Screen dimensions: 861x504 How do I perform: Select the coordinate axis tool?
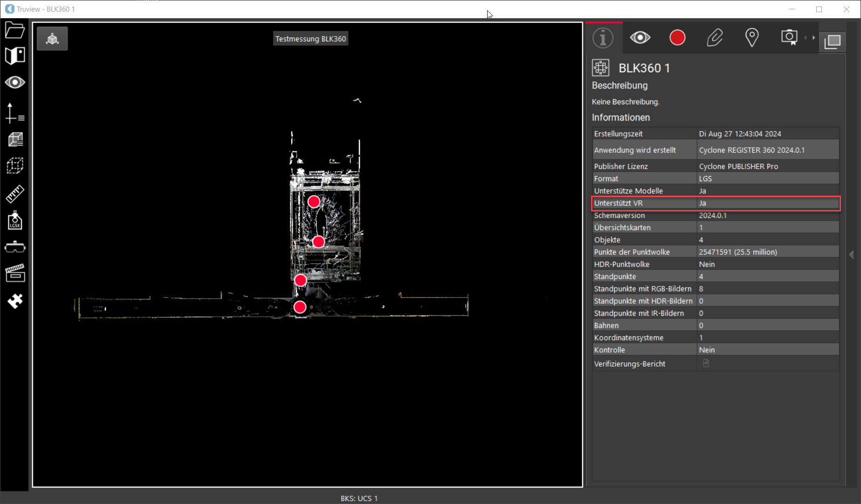point(14,113)
